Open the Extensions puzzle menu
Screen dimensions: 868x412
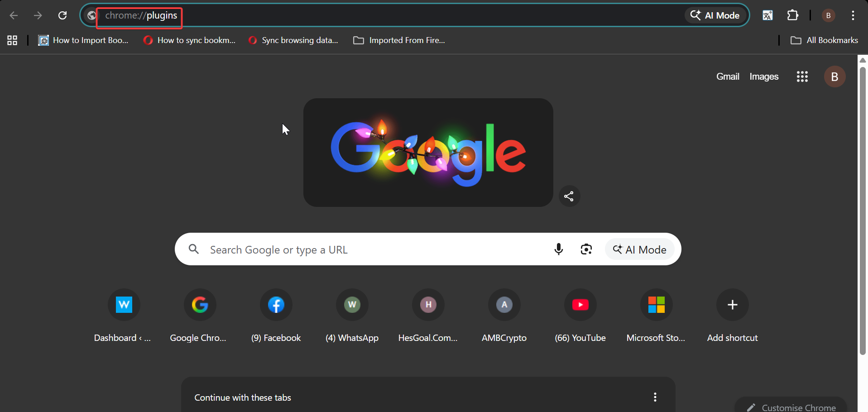click(x=793, y=15)
